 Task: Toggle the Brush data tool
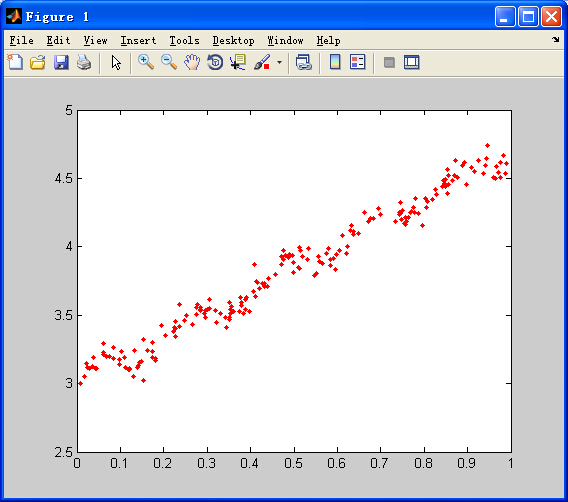click(262, 62)
